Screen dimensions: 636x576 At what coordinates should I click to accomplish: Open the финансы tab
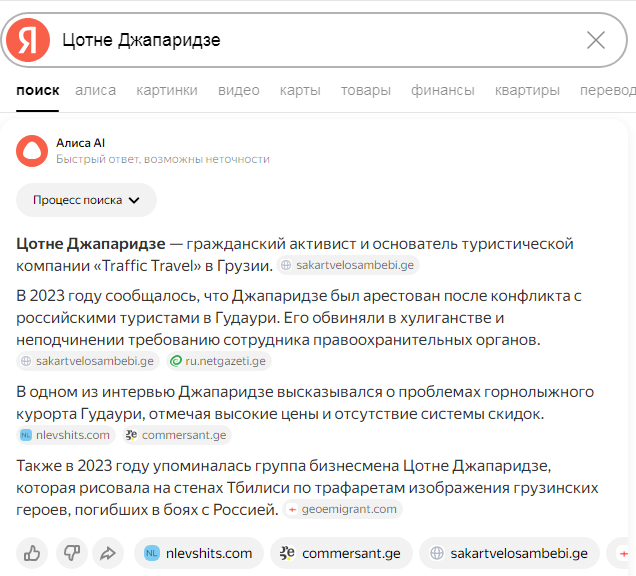pyautogui.click(x=443, y=90)
